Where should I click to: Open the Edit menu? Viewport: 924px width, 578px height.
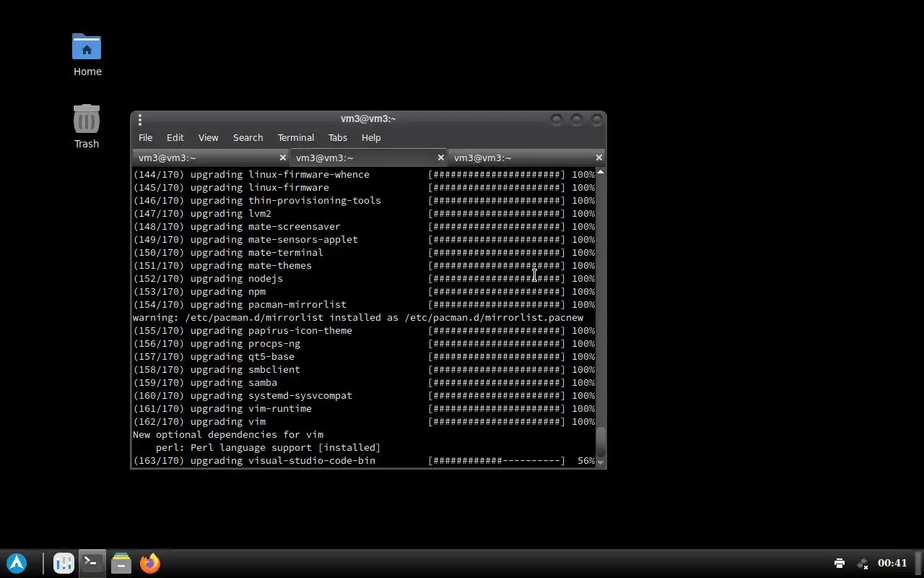coord(175,137)
